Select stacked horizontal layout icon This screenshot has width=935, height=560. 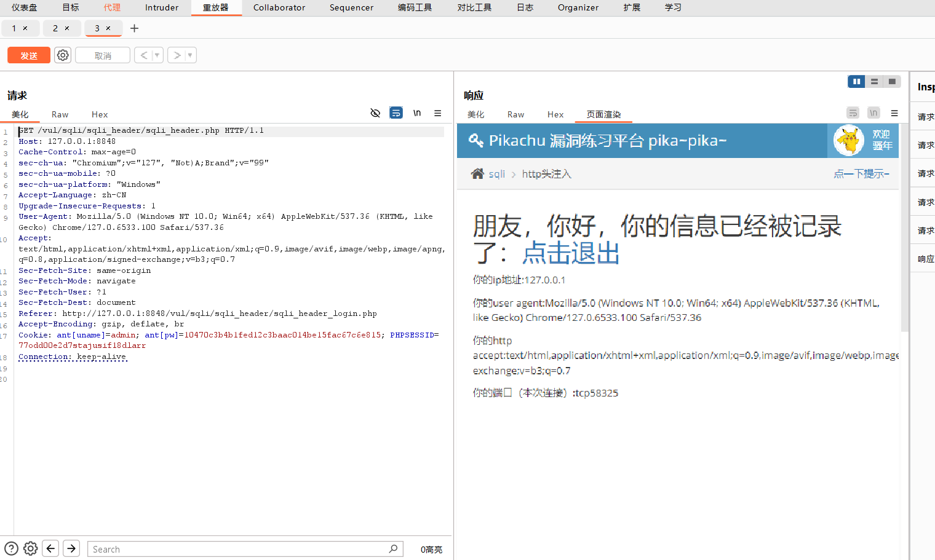(874, 81)
